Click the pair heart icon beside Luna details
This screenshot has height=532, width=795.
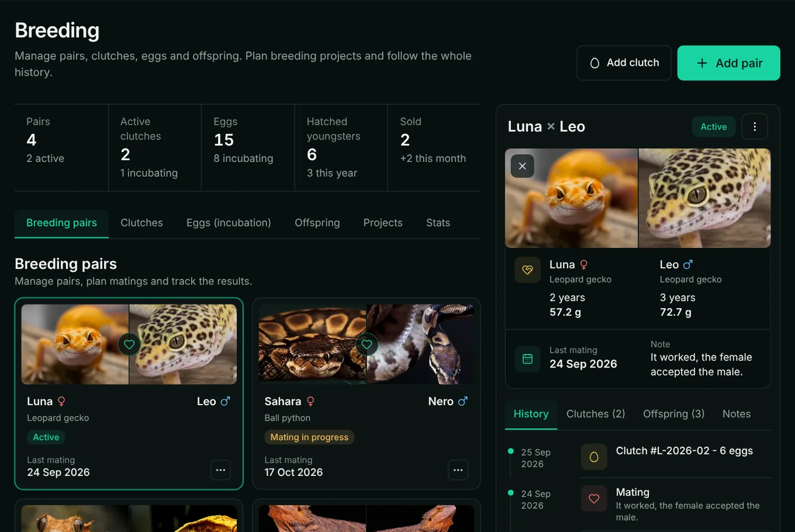coord(527,270)
